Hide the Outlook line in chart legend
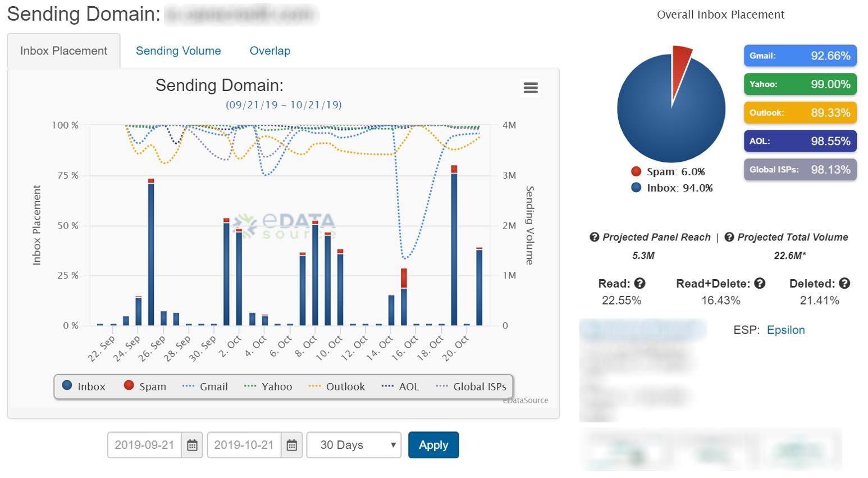 pyautogui.click(x=337, y=386)
